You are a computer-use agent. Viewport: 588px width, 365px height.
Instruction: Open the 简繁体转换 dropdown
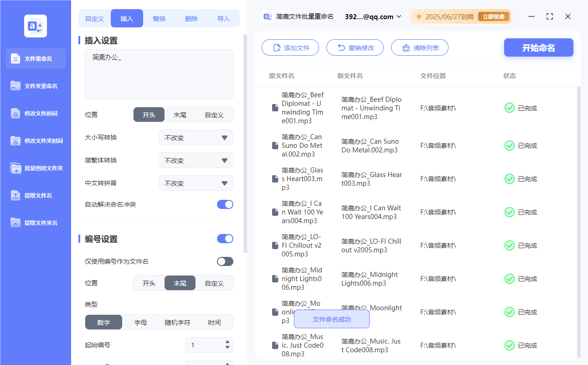coord(196,160)
